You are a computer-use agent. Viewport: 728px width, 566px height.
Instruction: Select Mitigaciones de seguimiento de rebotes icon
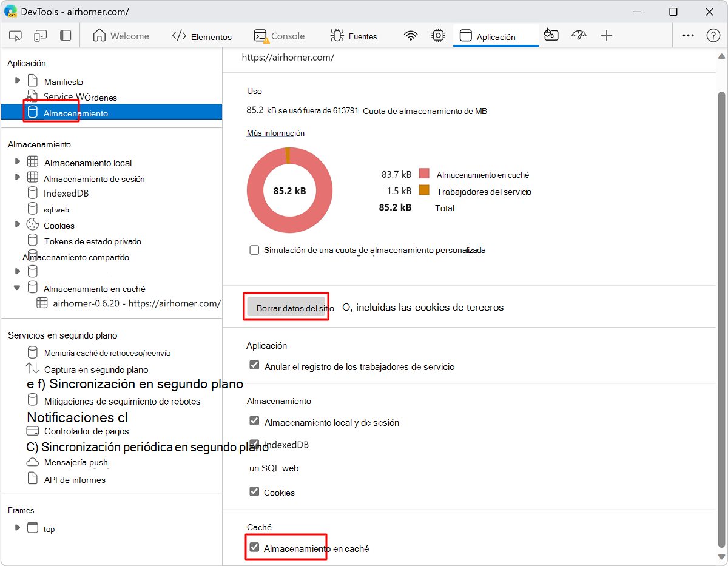(x=33, y=400)
